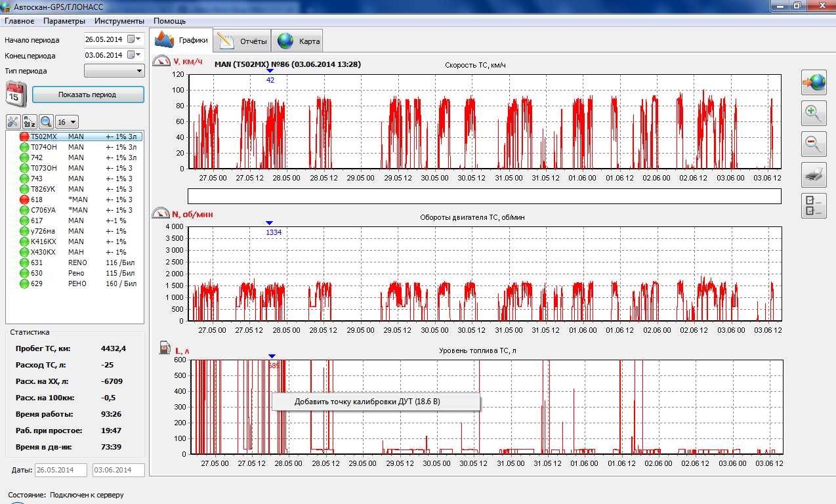Click the globe with arrow map button
Screen dimensions: 836x504
click(814, 83)
